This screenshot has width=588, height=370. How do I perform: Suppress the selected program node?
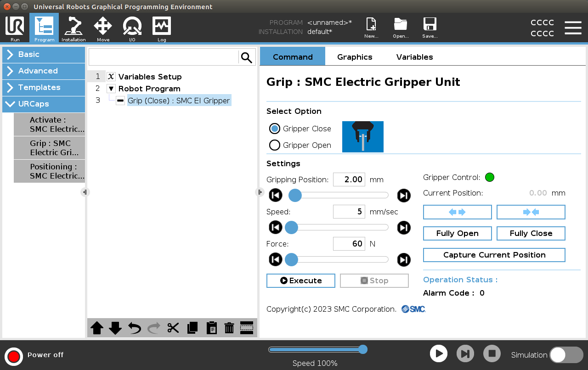click(x=247, y=328)
